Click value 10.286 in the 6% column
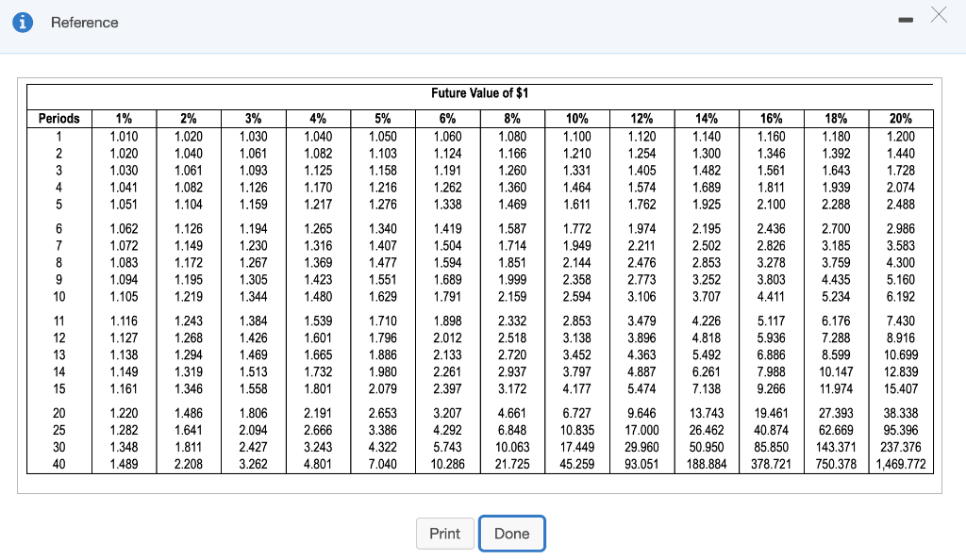Image resolution: width=966 pixels, height=560 pixels. click(447, 464)
